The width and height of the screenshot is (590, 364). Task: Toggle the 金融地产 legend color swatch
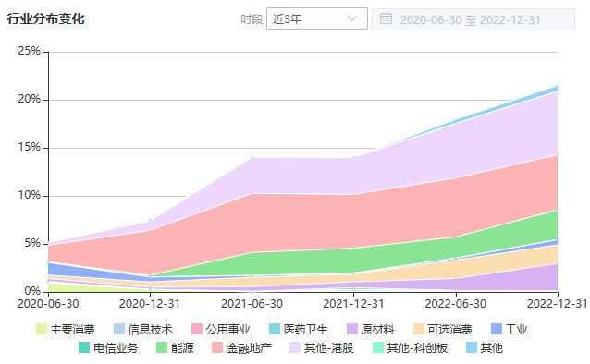[217, 347]
